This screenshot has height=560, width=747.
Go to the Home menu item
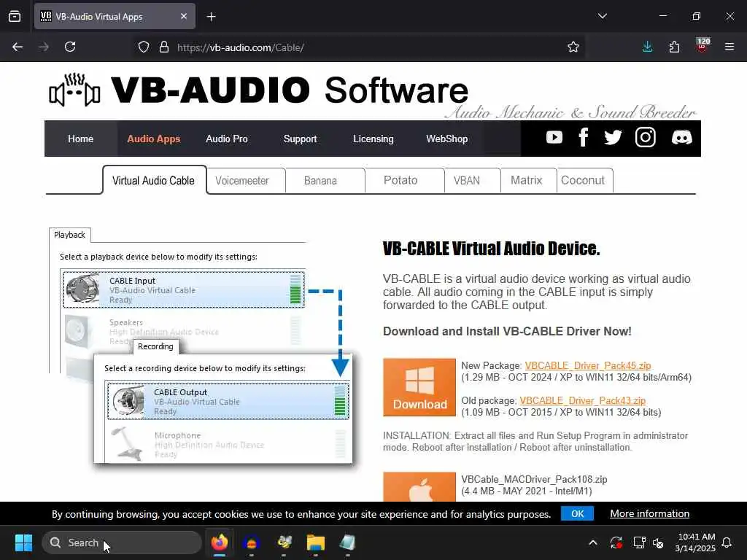coord(80,139)
